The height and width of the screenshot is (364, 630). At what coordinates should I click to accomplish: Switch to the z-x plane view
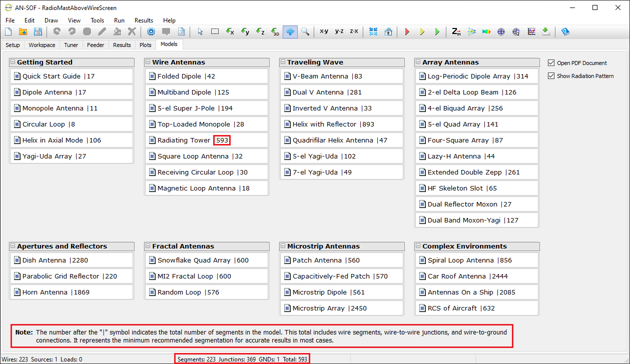pos(354,31)
